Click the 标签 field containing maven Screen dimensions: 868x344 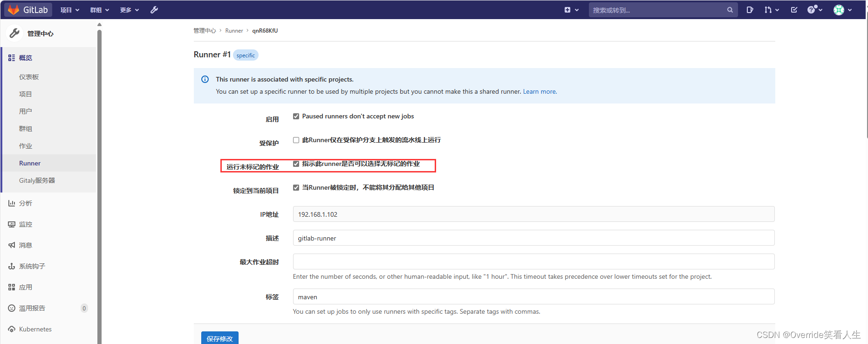point(533,297)
